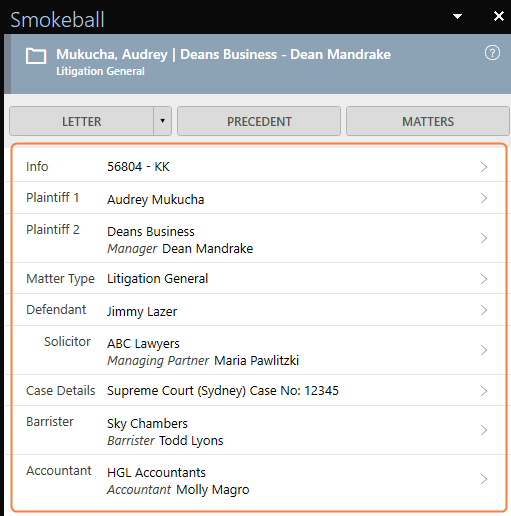
Task: Select ABC Lawyers solicitor firm
Action: (143, 344)
